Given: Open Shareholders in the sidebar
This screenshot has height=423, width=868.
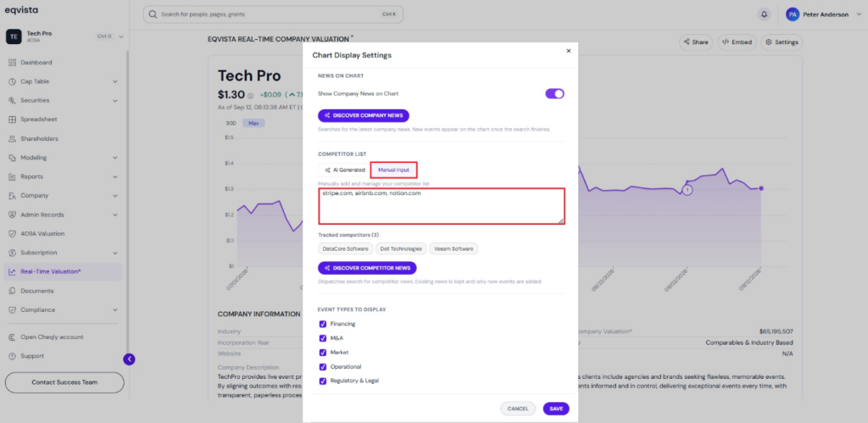Looking at the screenshot, I should 39,138.
